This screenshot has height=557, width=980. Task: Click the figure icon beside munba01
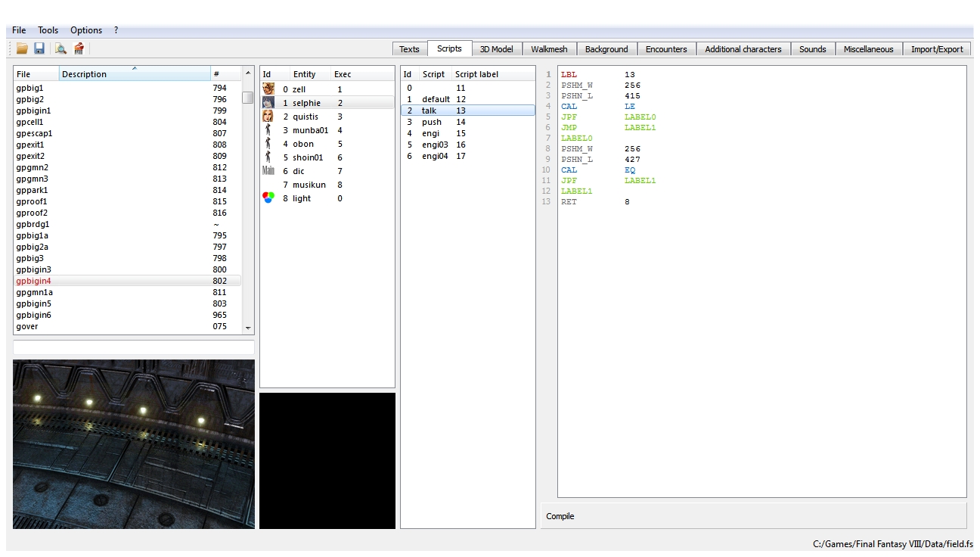pyautogui.click(x=268, y=129)
